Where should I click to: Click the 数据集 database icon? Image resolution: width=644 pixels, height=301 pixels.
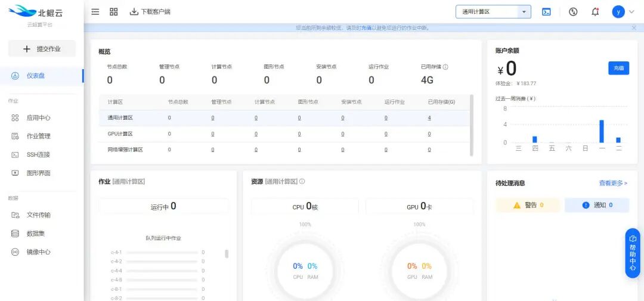pos(15,233)
